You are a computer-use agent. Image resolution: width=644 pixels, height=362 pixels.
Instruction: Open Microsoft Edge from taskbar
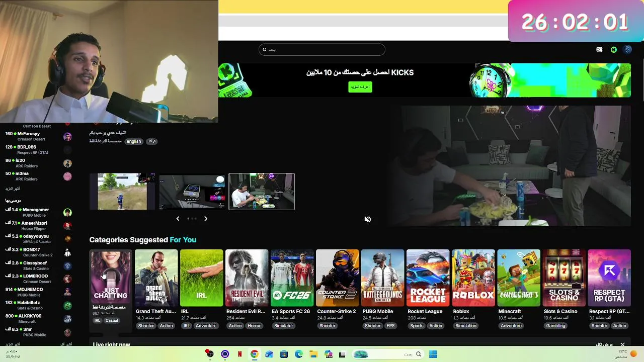[x=299, y=354]
